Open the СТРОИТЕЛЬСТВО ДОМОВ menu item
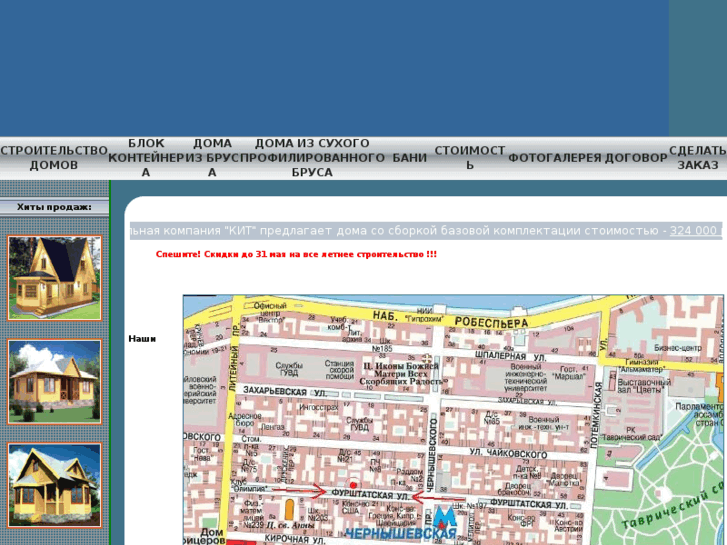The width and height of the screenshot is (727, 545). (54, 158)
